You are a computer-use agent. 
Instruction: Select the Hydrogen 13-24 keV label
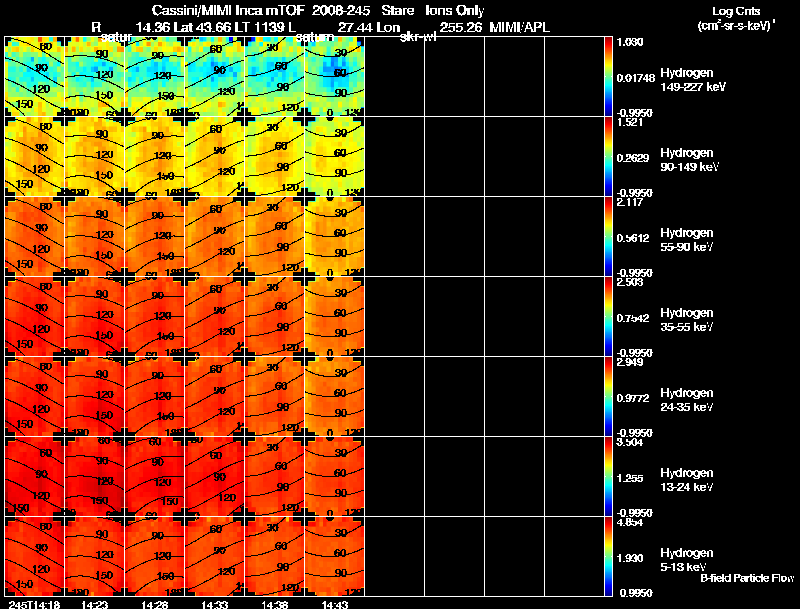point(687,480)
